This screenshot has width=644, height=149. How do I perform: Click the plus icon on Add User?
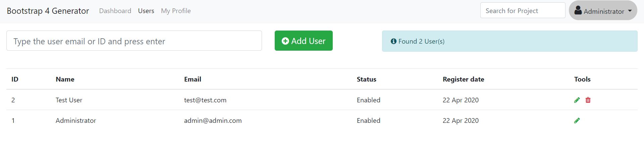coord(285,41)
